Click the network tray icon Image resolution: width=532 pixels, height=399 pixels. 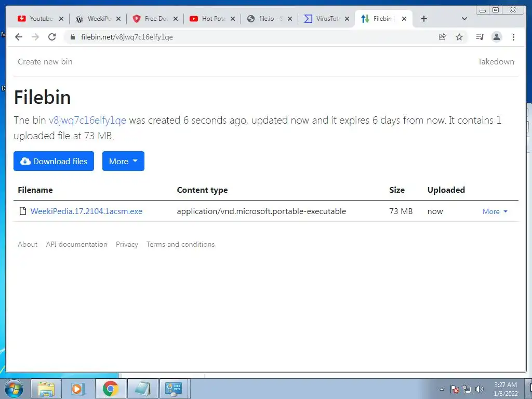(x=467, y=390)
